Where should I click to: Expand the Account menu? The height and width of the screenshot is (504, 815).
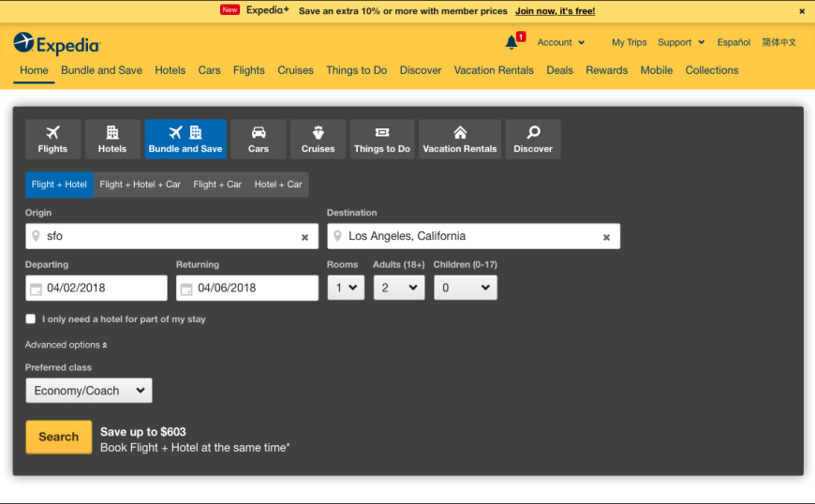pyautogui.click(x=561, y=42)
